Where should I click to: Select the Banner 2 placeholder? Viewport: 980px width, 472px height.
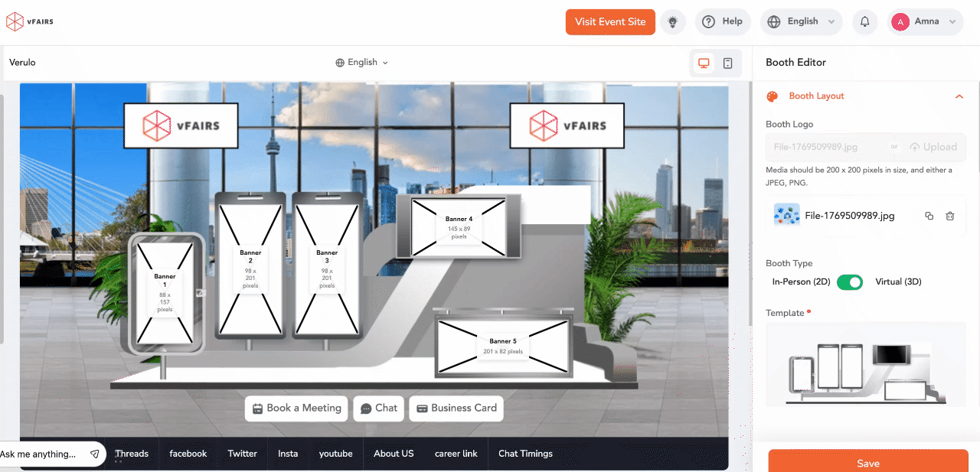pos(250,269)
